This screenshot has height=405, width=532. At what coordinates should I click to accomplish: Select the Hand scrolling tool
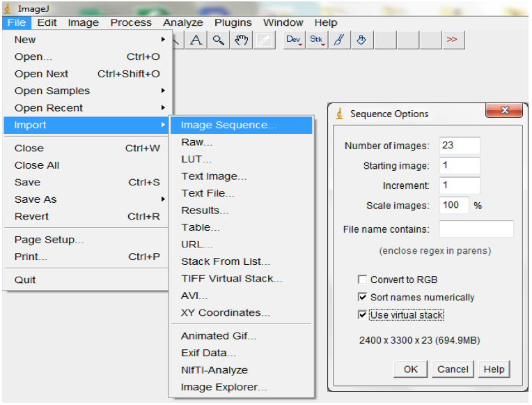[x=241, y=40]
